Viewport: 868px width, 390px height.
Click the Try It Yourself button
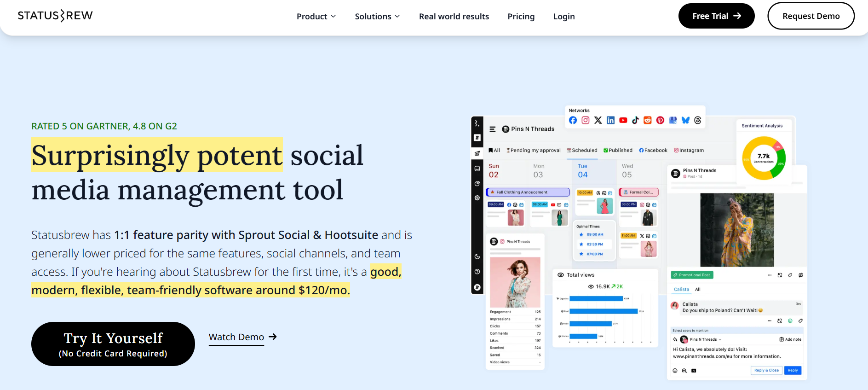click(x=113, y=344)
